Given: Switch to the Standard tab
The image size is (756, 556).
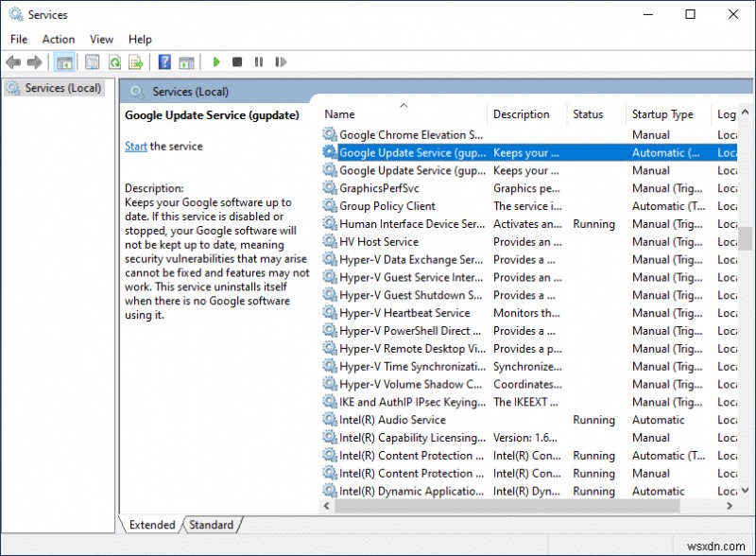Looking at the screenshot, I should pos(212,525).
